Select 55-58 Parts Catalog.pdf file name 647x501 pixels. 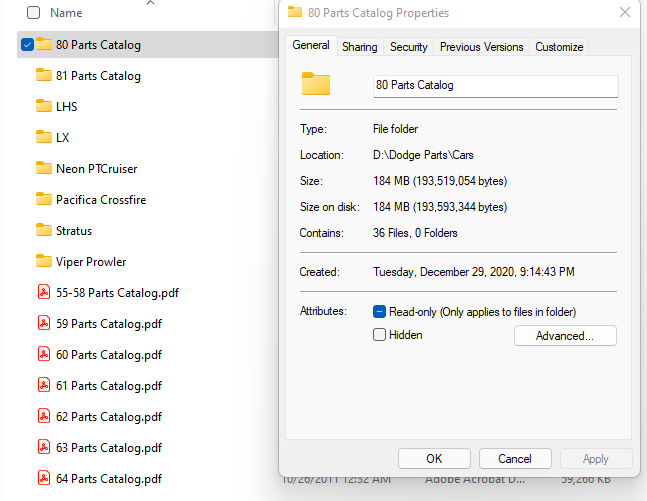coord(117,293)
